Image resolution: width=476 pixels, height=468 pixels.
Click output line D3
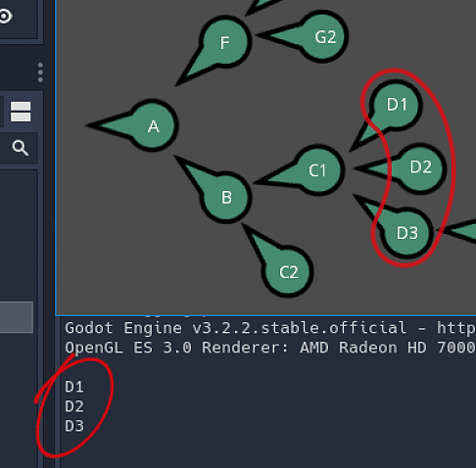coord(74,426)
